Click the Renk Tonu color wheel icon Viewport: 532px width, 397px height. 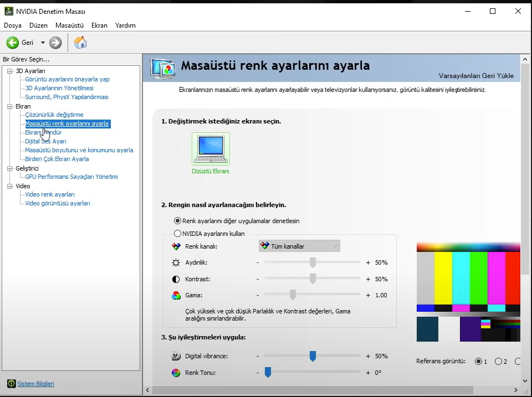176,373
